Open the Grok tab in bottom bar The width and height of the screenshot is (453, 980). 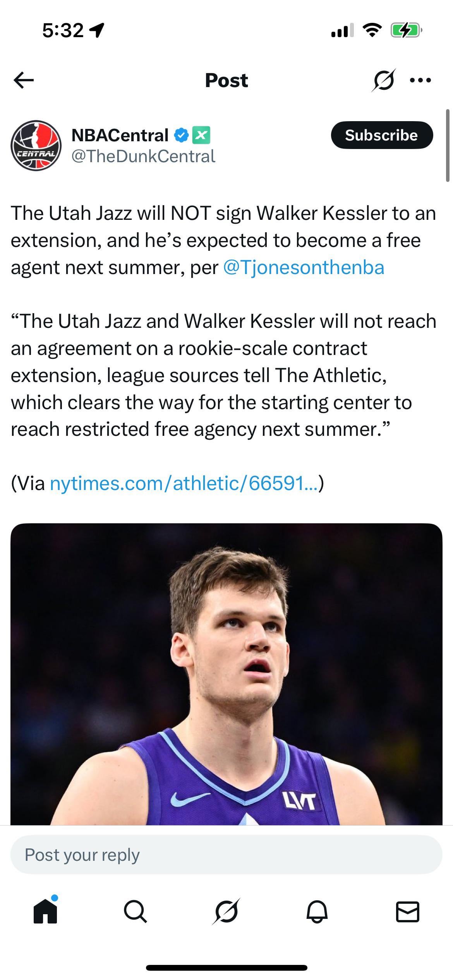[226, 911]
